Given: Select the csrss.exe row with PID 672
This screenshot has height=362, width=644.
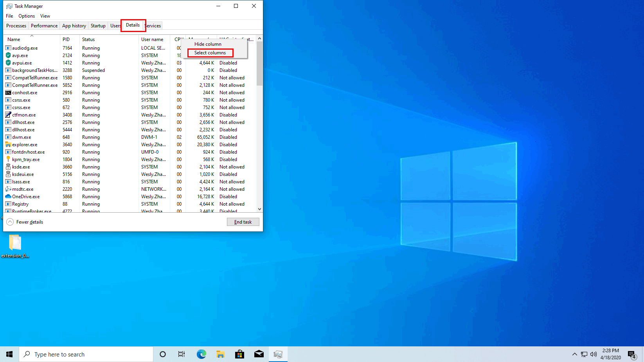Looking at the screenshot, I should tap(130, 108).
